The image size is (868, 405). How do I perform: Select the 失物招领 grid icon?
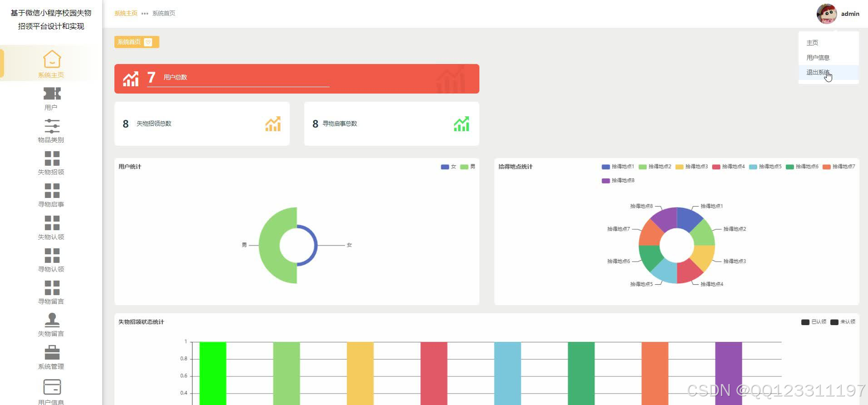coord(52,158)
